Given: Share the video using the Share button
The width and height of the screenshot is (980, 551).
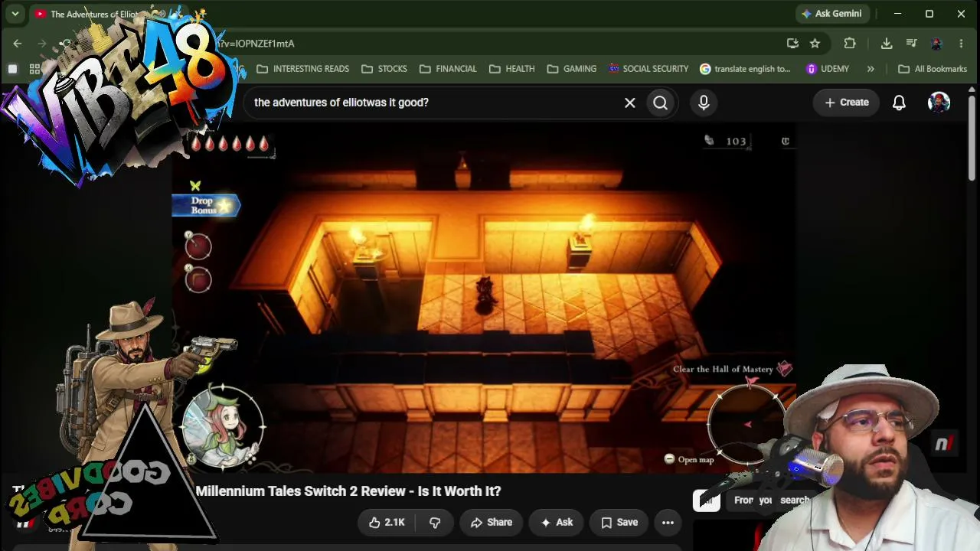Looking at the screenshot, I should coord(492,523).
